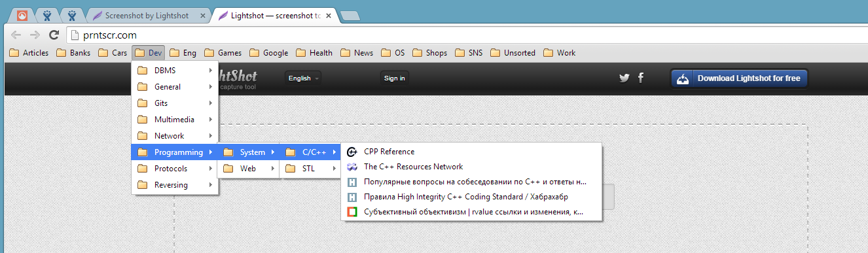Switch to Screenshot by Lightshot tab

pyautogui.click(x=148, y=15)
